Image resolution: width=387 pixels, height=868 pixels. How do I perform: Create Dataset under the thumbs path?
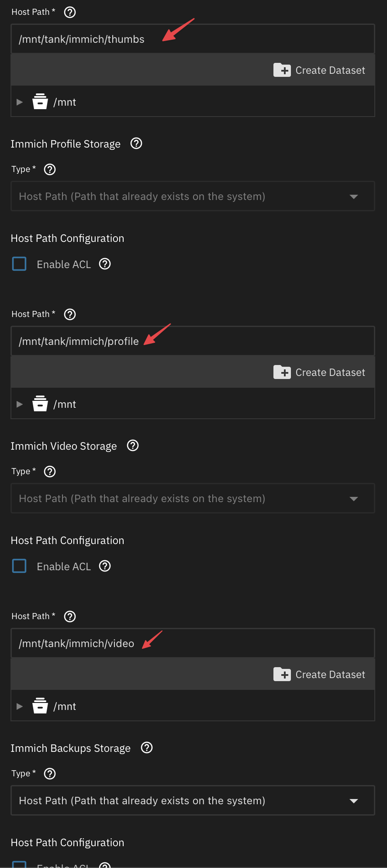[x=319, y=70]
